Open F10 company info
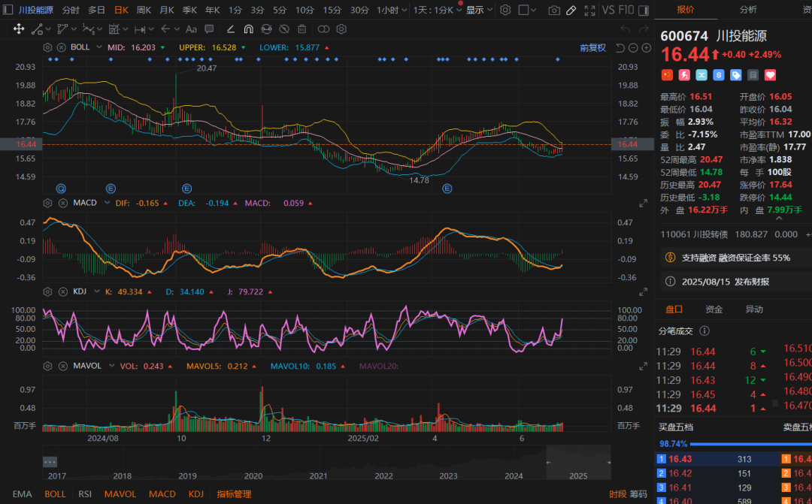The height and width of the screenshot is (504, 812). (626, 10)
